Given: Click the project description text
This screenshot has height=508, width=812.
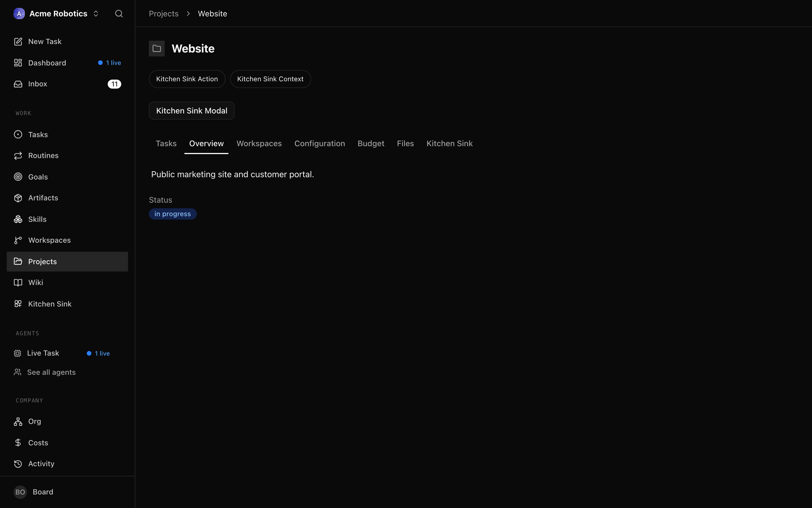Looking at the screenshot, I should pos(233,174).
